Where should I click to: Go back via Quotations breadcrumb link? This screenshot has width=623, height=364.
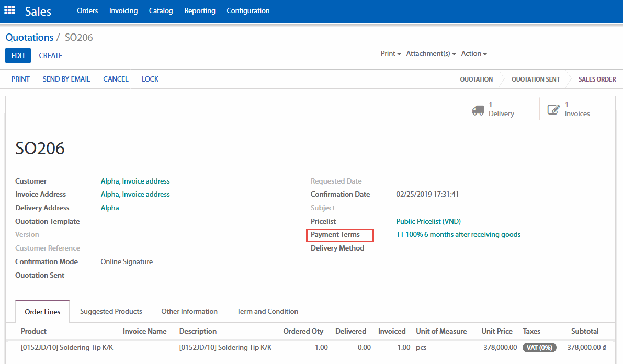(x=29, y=38)
